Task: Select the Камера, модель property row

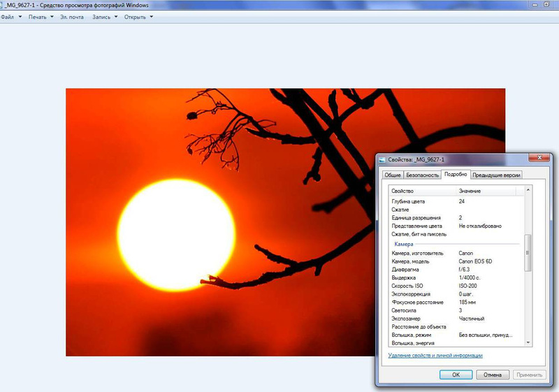Action: click(x=419, y=261)
